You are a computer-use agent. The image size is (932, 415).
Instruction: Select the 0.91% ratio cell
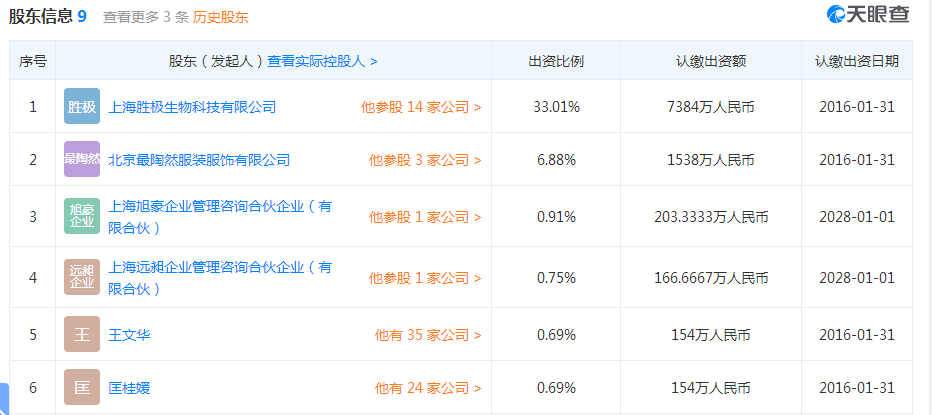(556, 217)
